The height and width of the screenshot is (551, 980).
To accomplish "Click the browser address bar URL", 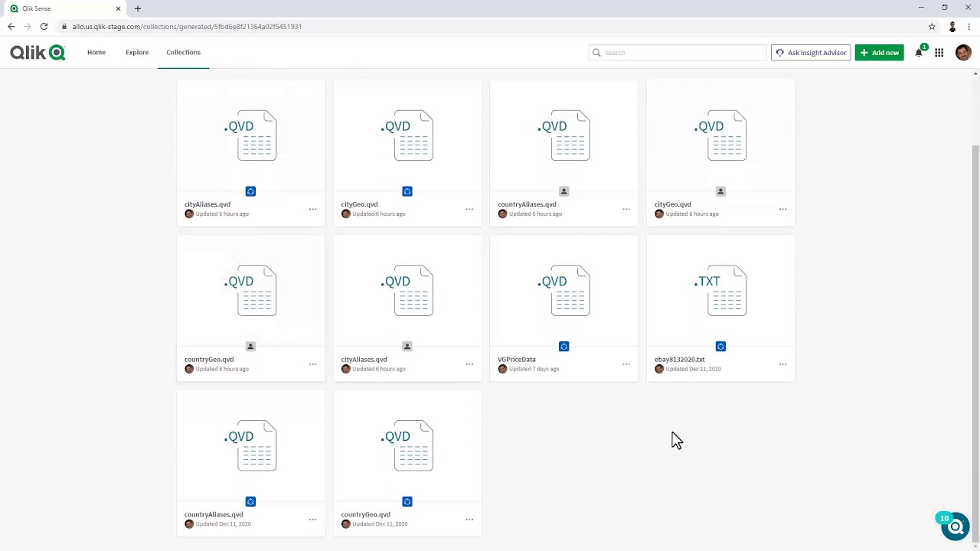I will pos(187,26).
